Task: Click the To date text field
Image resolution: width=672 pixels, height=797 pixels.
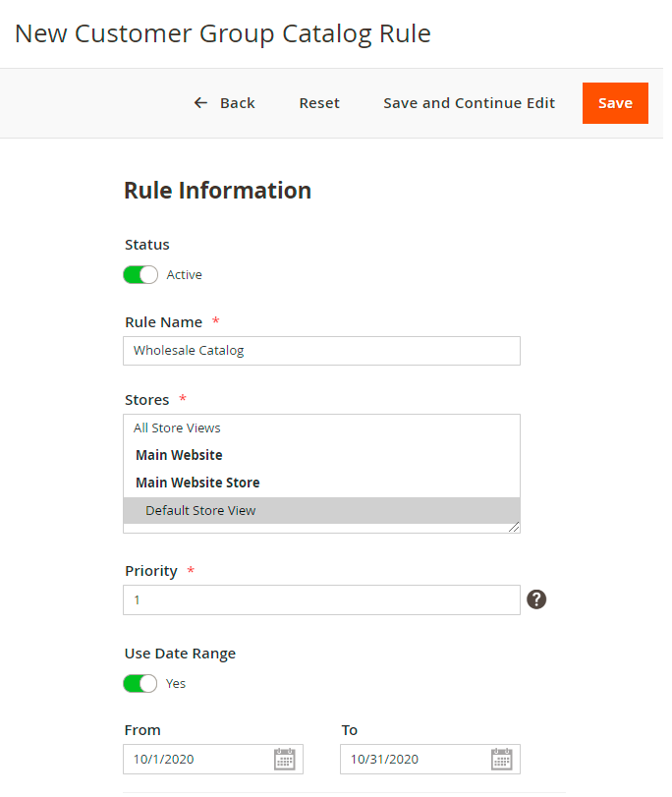Action: point(413,759)
